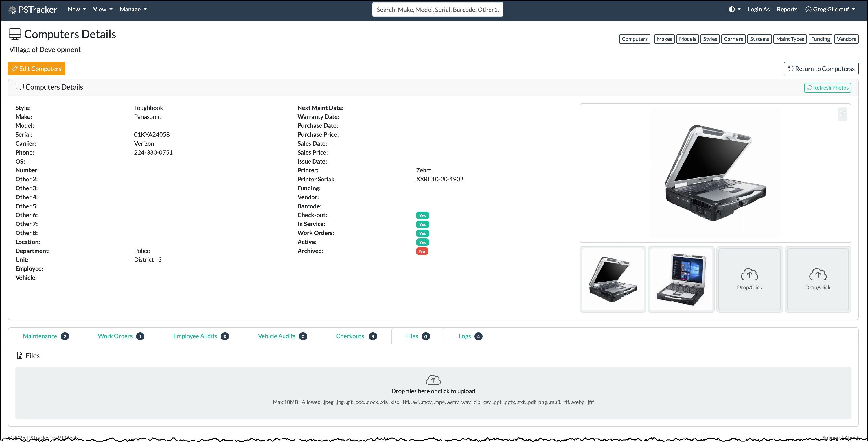Click the Refresh Photos button
The width and height of the screenshot is (868, 442).
click(827, 88)
